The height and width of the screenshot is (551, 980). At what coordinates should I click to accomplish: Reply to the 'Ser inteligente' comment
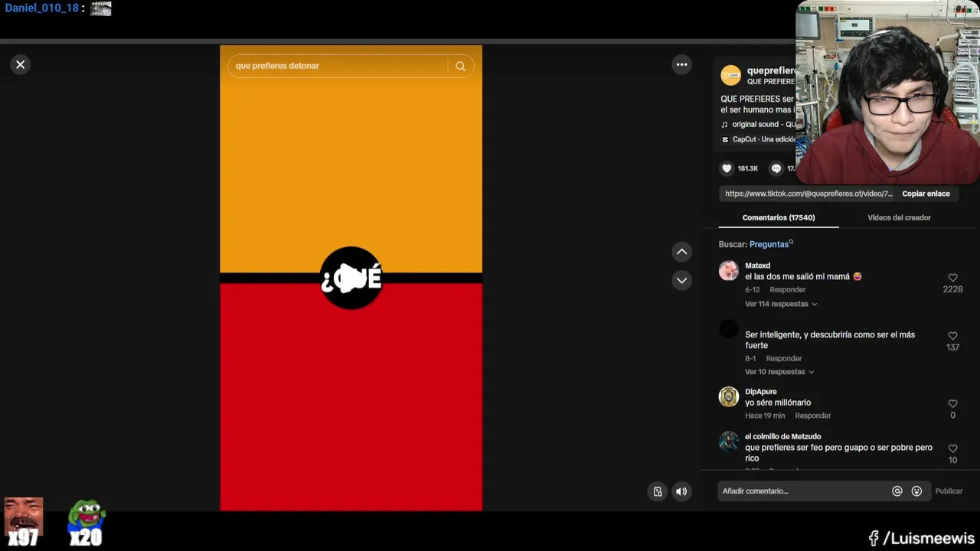click(x=784, y=359)
